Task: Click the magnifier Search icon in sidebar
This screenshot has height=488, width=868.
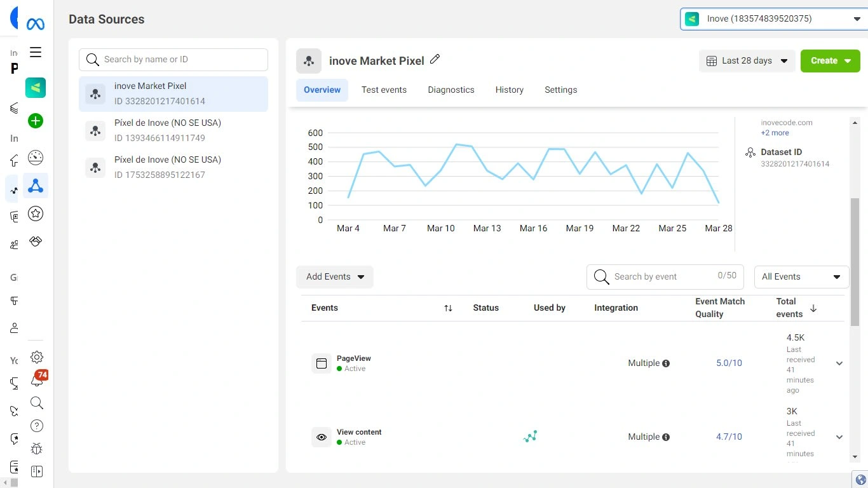Action: [37, 403]
